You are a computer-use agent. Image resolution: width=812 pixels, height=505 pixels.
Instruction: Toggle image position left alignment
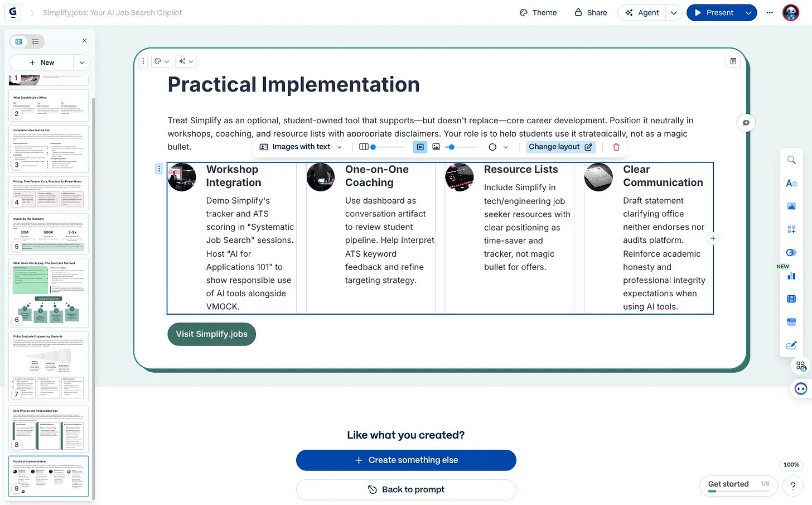click(x=420, y=147)
